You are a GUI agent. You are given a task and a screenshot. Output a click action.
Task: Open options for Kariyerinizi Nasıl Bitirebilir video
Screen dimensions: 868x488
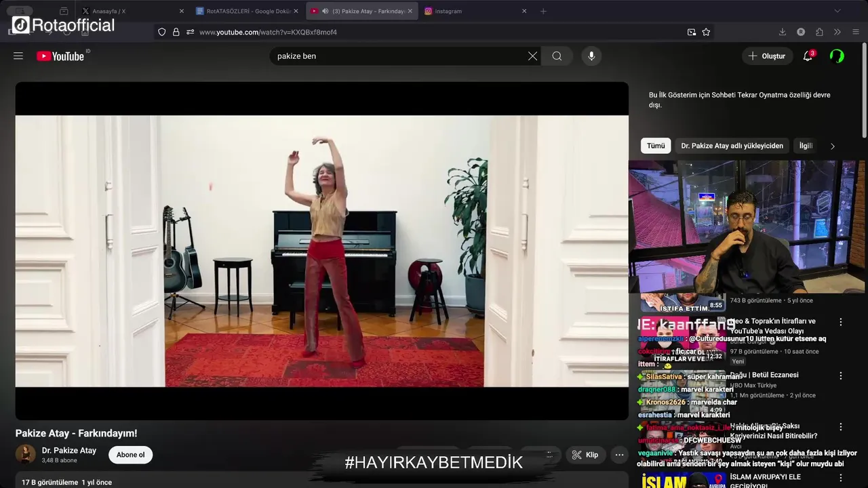(x=841, y=427)
